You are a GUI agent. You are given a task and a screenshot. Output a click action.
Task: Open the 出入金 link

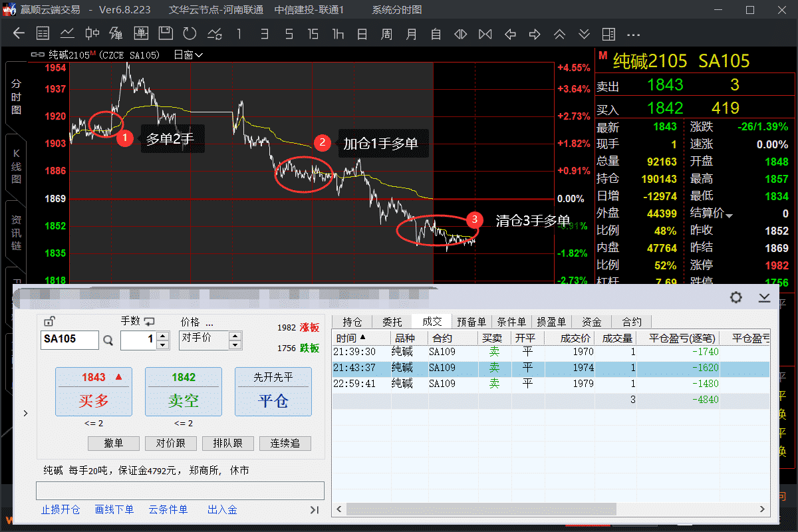(222, 510)
